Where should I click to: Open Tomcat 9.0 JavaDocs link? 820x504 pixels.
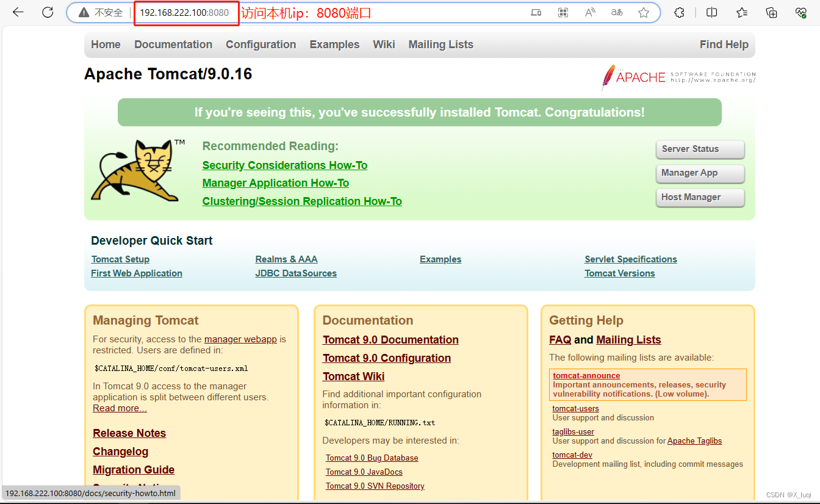pos(364,472)
